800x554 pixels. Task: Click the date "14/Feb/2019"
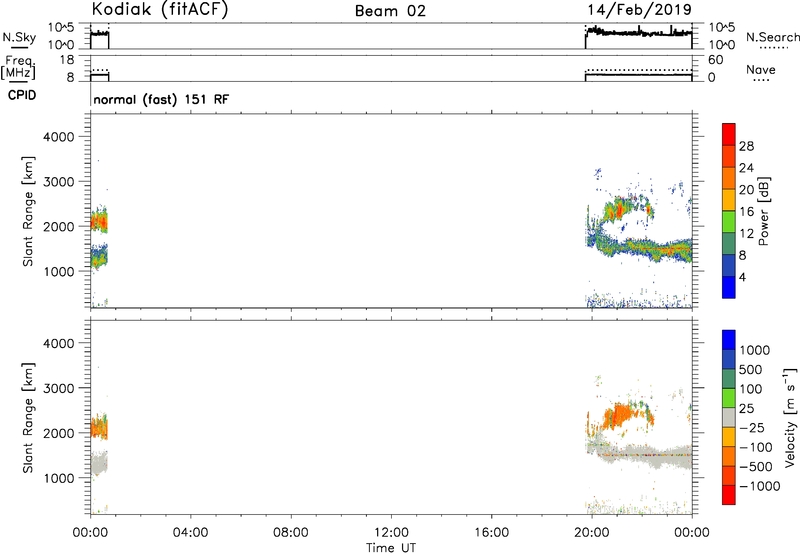[639, 9]
